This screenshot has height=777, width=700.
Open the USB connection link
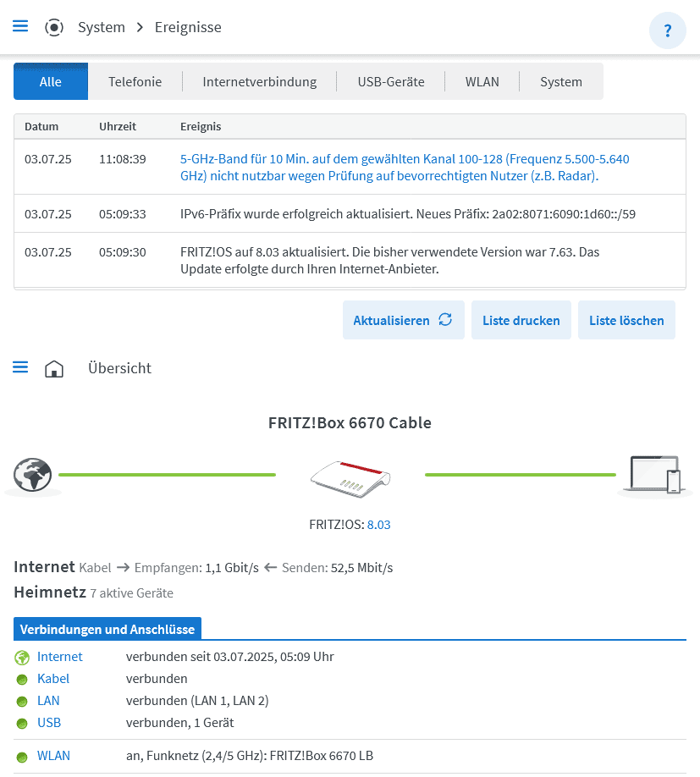coord(49,723)
